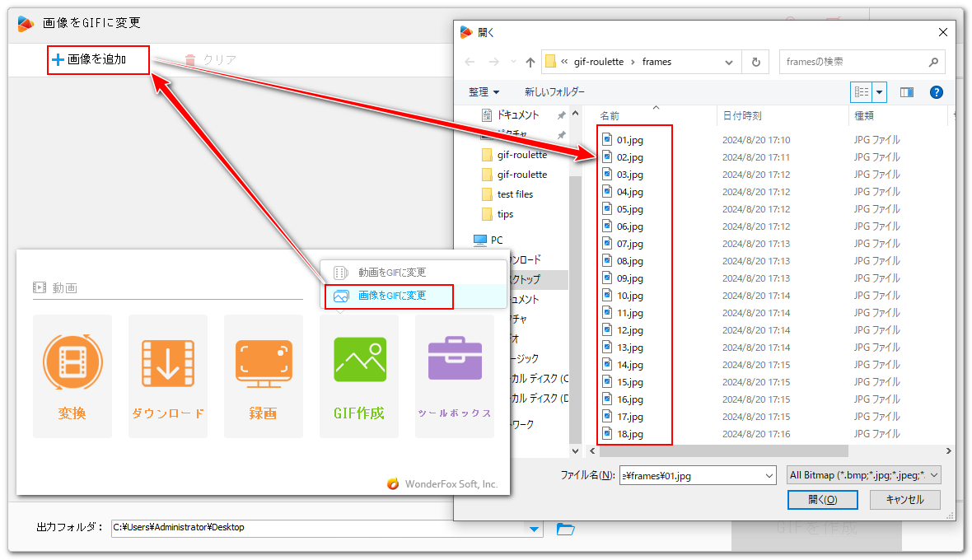Choose 画像をGIFに変更 menu entry
Viewport: 972px width, 560px height.
click(x=391, y=296)
